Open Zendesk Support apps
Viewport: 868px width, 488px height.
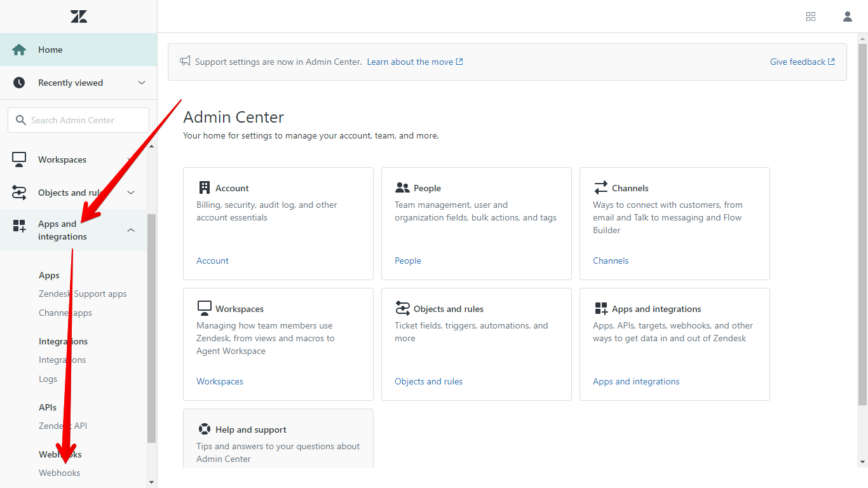pyautogui.click(x=83, y=294)
